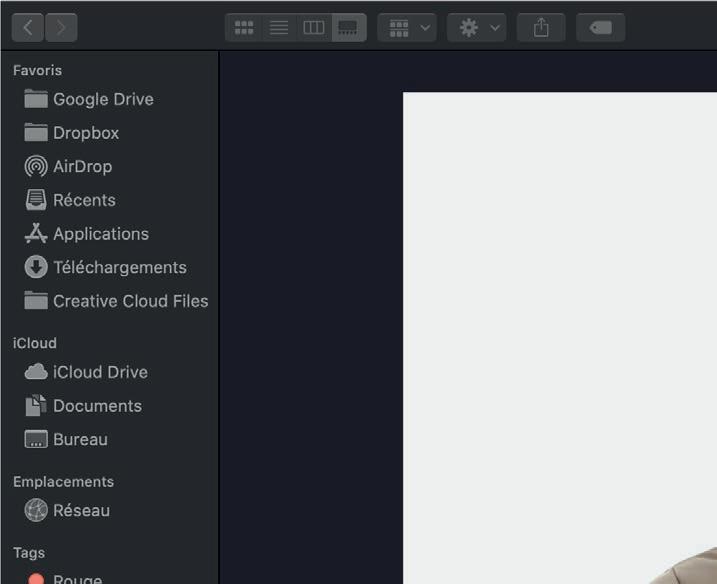Switch to gallery view

point(349,27)
